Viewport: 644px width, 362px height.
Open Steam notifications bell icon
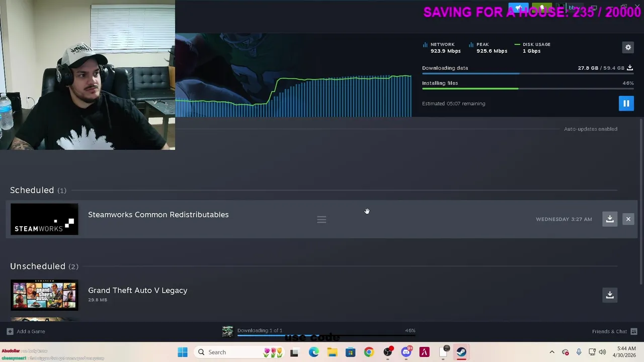tap(542, 8)
